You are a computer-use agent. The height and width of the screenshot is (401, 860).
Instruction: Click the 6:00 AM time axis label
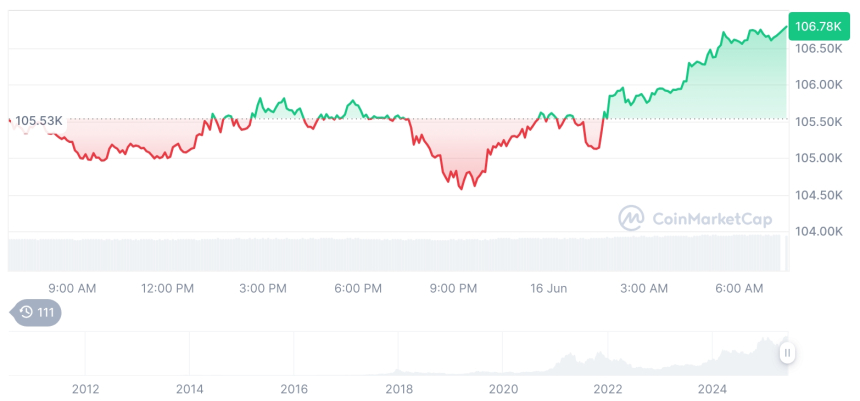pos(740,288)
